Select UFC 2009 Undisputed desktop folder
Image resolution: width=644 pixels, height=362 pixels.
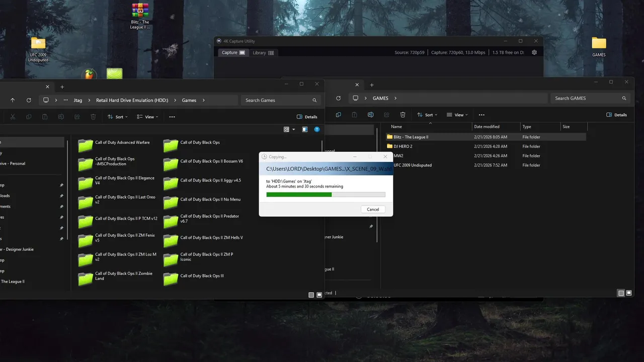[x=38, y=50]
